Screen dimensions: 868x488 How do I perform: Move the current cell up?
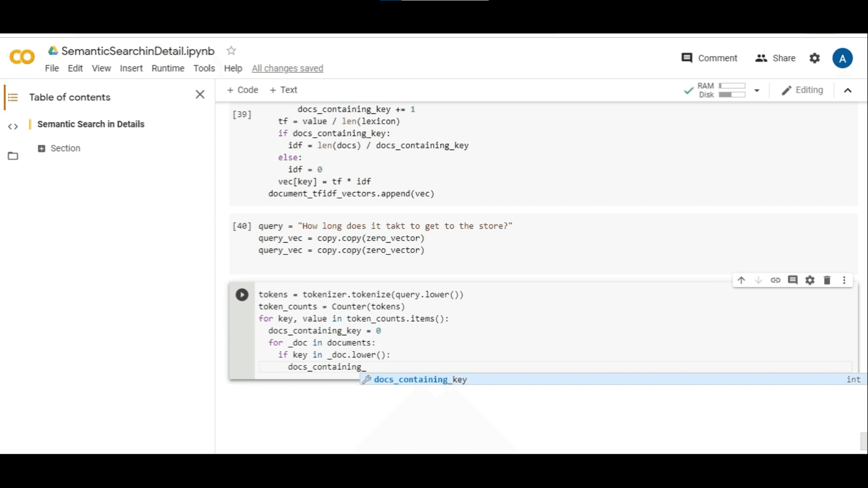[741, 280]
